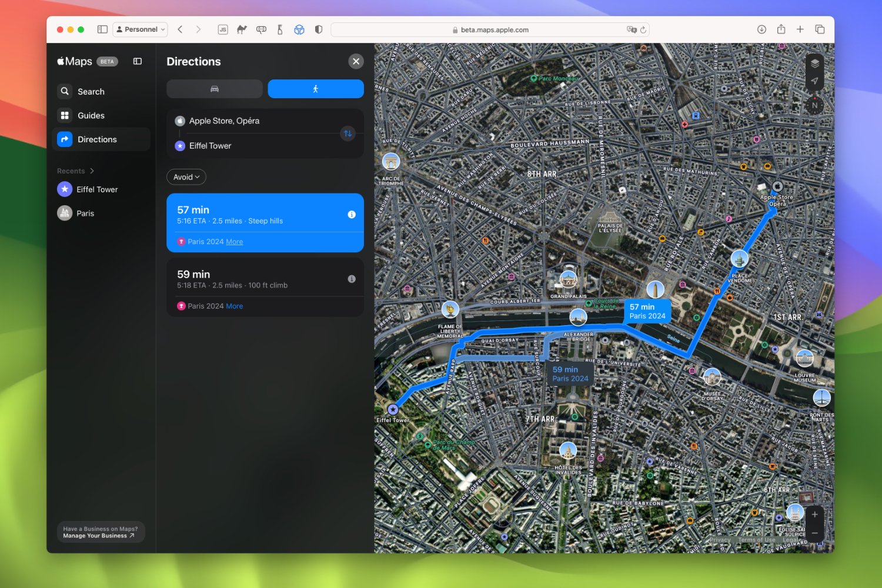Click the 3D cube extension icon

[x=299, y=29]
